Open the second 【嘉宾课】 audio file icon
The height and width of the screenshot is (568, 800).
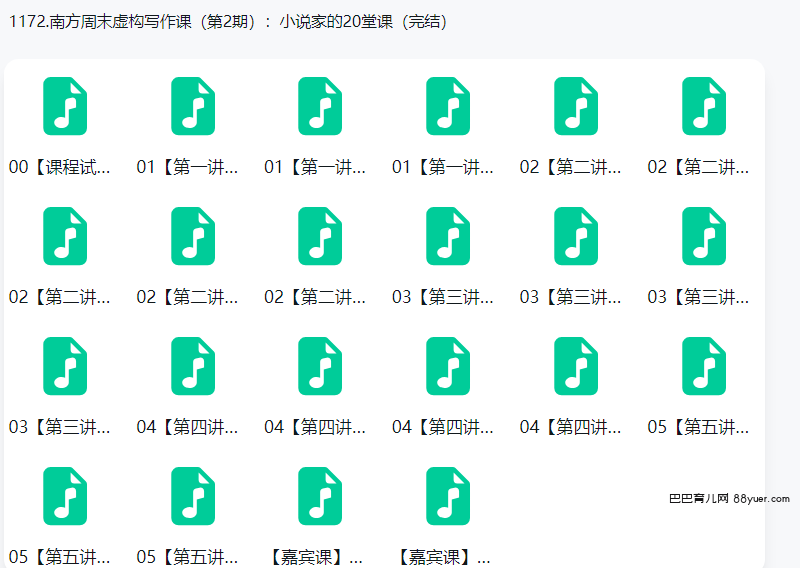coord(448,496)
